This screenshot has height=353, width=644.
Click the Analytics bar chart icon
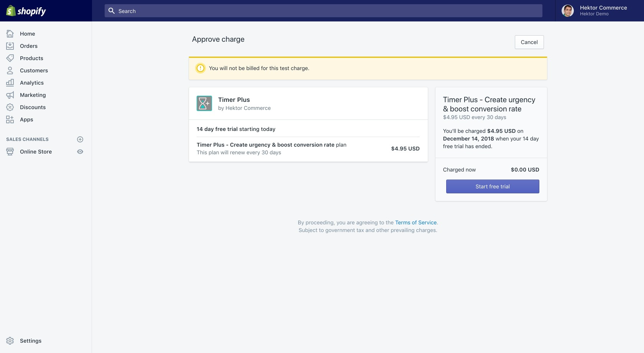pyautogui.click(x=10, y=83)
